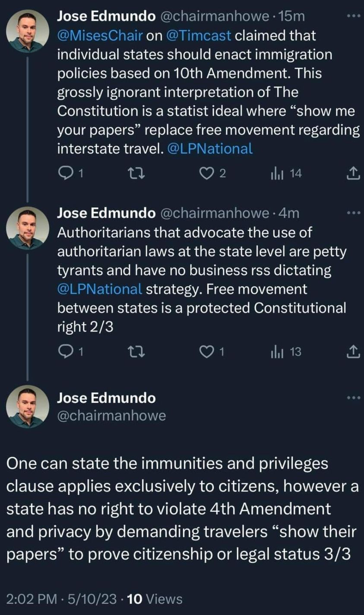
Task: Share the second tweet via upload icon
Action: [x=352, y=352]
